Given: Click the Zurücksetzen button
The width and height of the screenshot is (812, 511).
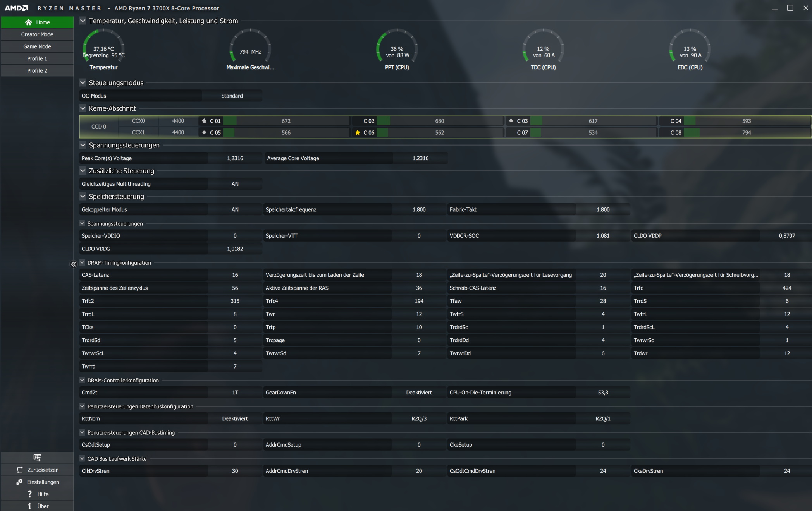Looking at the screenshot, I should click(x=37, y=470).
